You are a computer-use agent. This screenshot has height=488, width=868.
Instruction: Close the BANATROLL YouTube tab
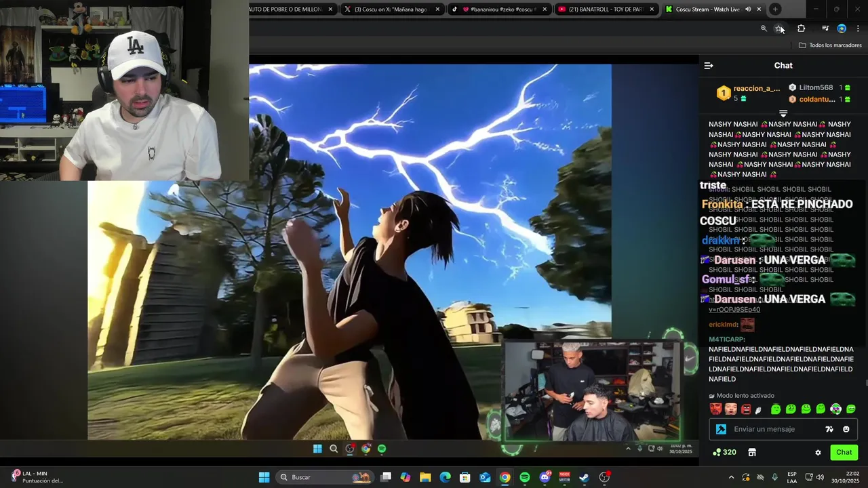tap(652, 9)
